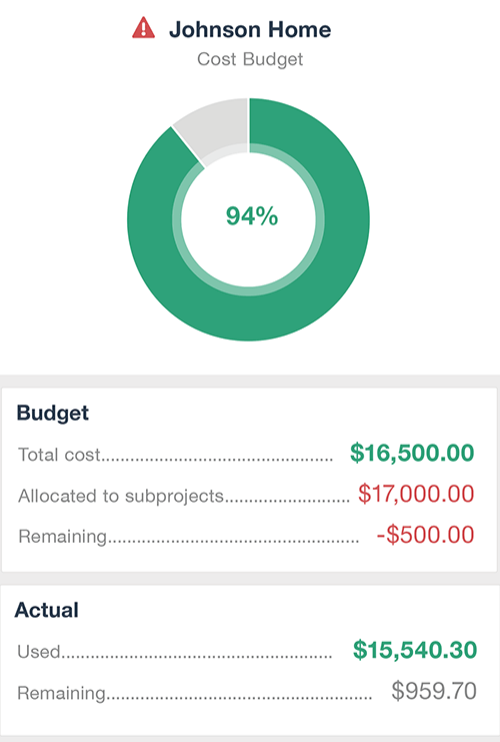Open the Budget section heading

[53, 413]
